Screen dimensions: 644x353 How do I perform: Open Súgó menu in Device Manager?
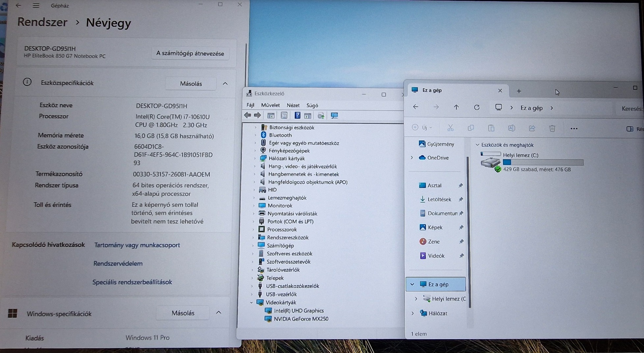pos(312,105)
